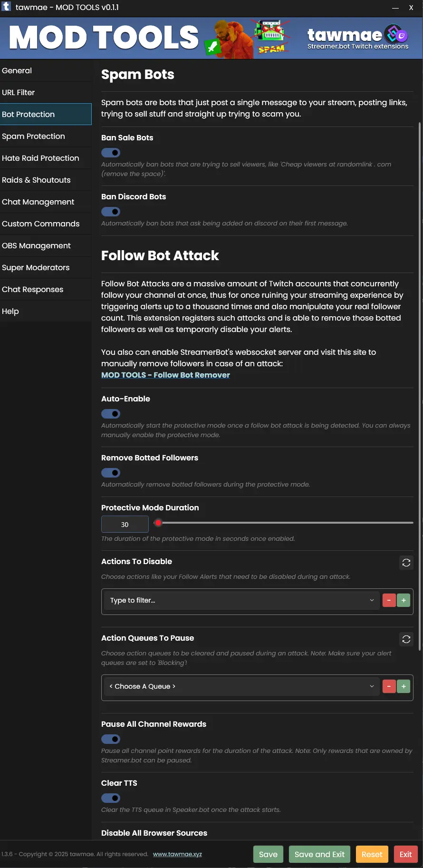Click the 'Follow Bot Attack' heading

[160, 255]
